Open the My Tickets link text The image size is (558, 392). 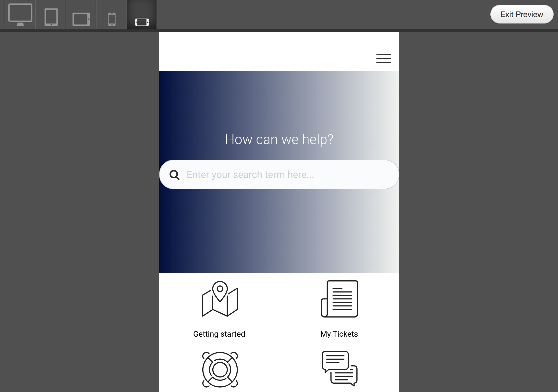click(x=339, y=334)
